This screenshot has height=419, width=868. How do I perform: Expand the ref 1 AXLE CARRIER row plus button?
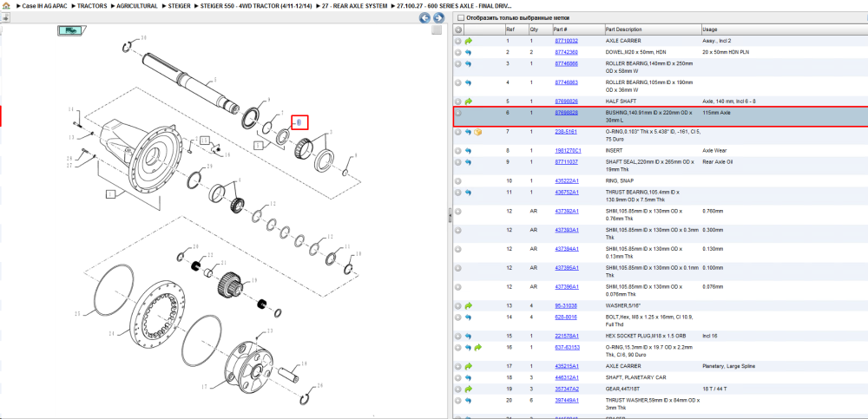click(x=458, y=41)
